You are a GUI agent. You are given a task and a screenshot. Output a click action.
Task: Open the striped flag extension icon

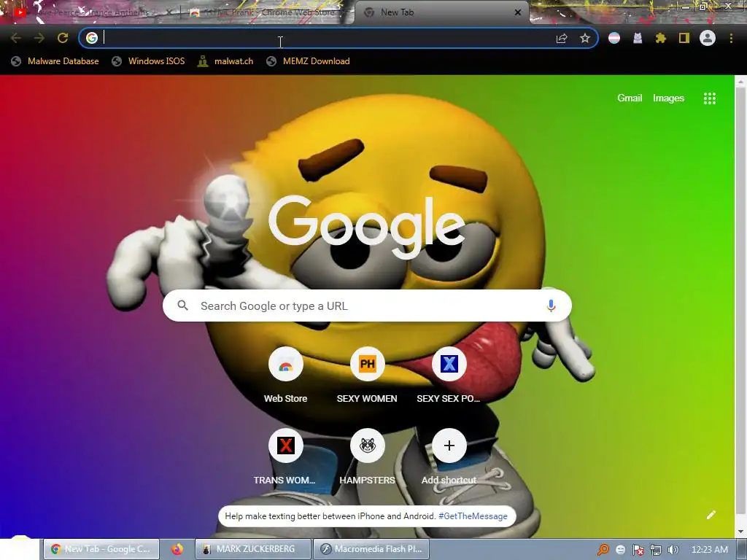pyautogui.click(x=614, y=38)
